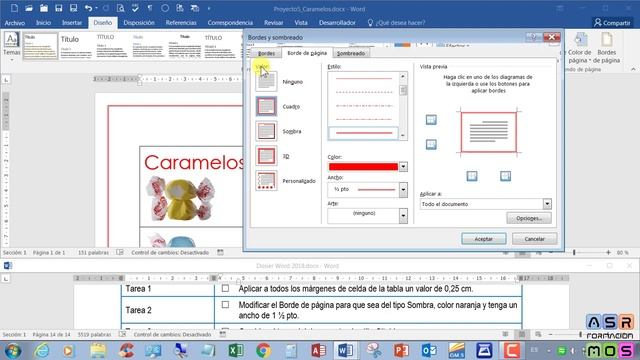
Task: Collapse the ribbon with the chevron
Action: click(633, 69)
